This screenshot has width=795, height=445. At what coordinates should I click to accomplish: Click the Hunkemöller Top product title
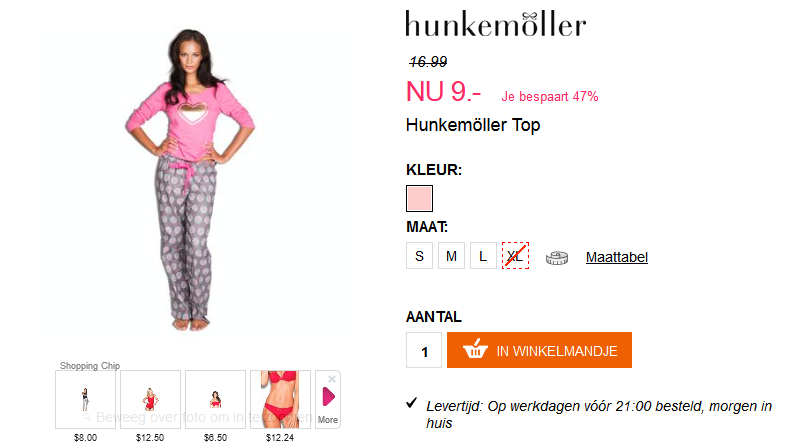coord(473,125)
